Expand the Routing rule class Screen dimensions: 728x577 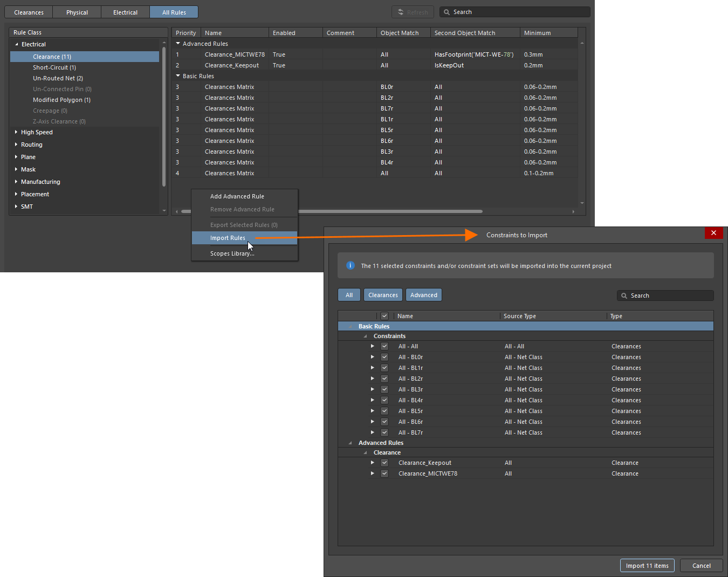pos(16,145)
